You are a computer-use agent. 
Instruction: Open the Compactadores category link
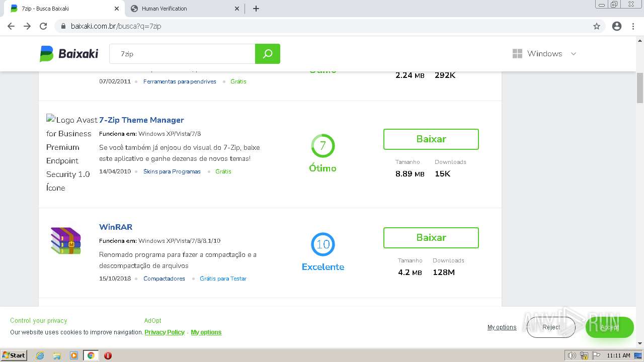[x=164, y=279]
